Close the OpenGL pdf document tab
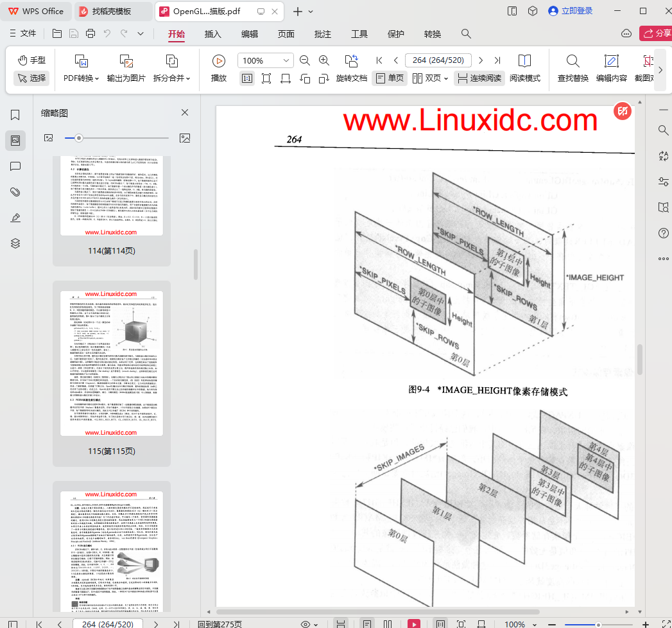 pos(275,12)
